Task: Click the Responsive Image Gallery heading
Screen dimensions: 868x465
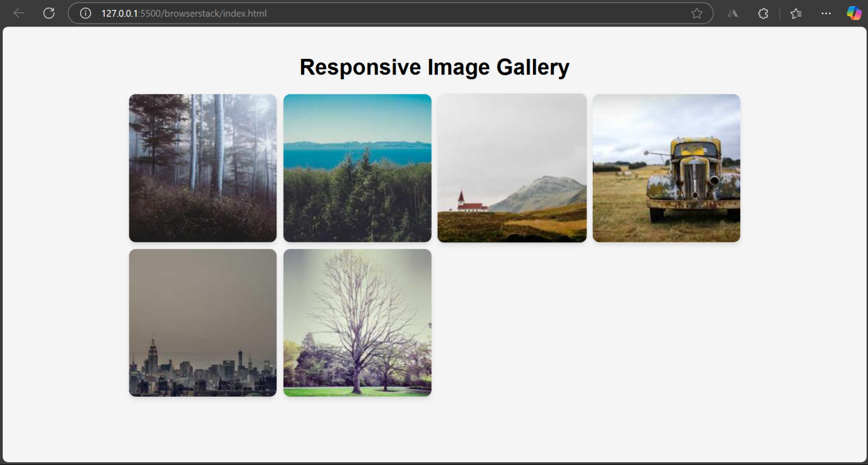Action: point(435,66)
